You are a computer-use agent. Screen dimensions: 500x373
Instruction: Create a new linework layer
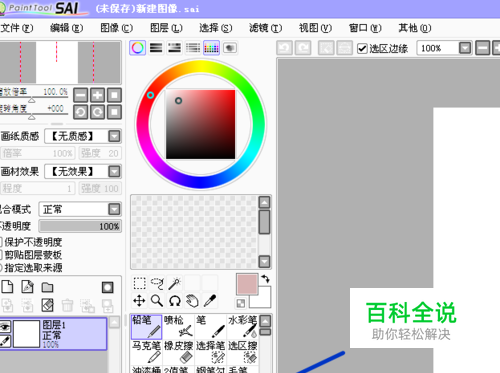(x=27, y=287)
